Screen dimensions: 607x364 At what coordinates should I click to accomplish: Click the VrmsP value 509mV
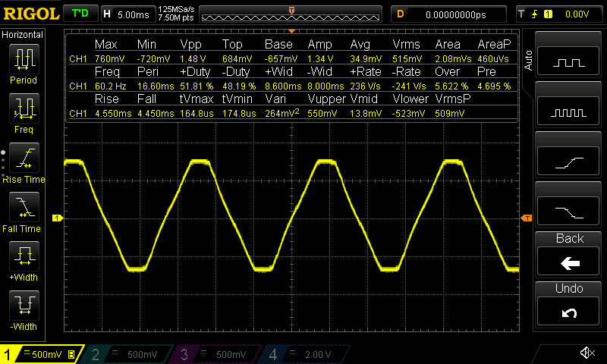click(x=450, y=114)
